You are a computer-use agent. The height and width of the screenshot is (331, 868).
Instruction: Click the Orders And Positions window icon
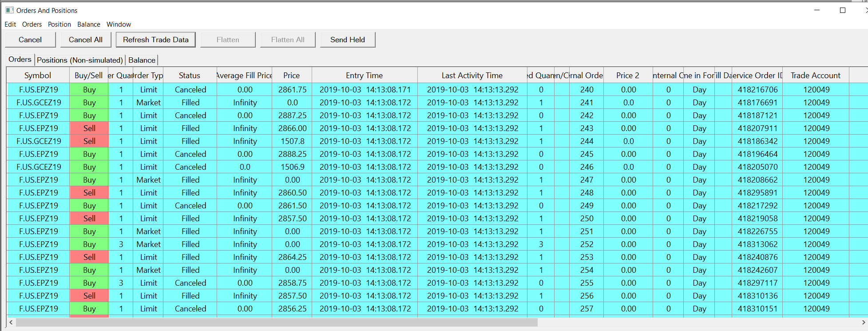[x=9, y=10]
